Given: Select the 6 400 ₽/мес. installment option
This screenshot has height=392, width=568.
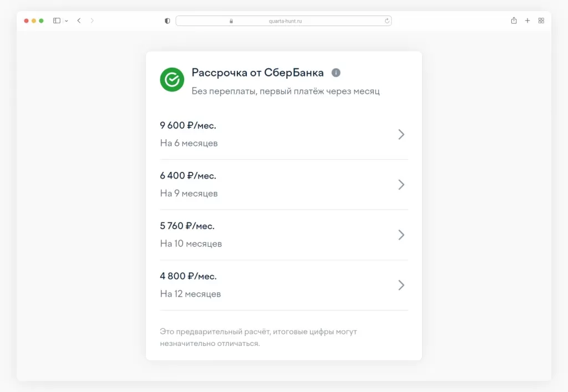Looking at the screenshot, I should click(x=284, y=185).
